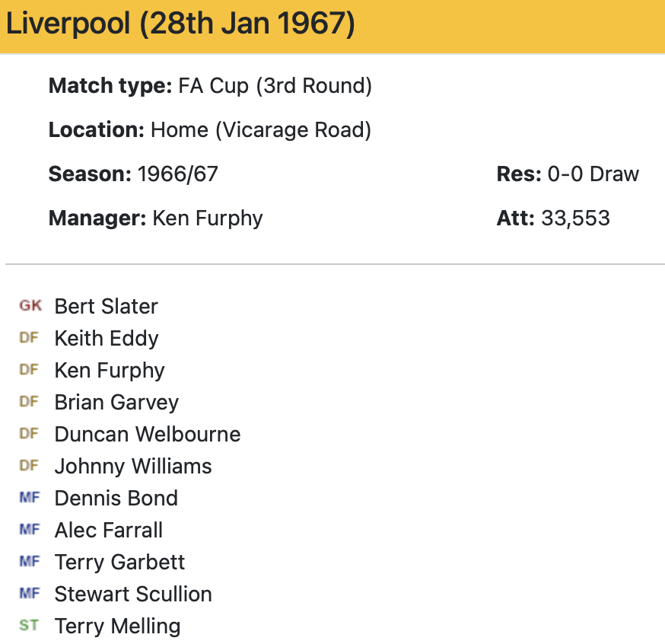Viewport: 665px width, 644px height.
Task: Click the DF icon beside Brian Garvey
Action: coord(29,402)
